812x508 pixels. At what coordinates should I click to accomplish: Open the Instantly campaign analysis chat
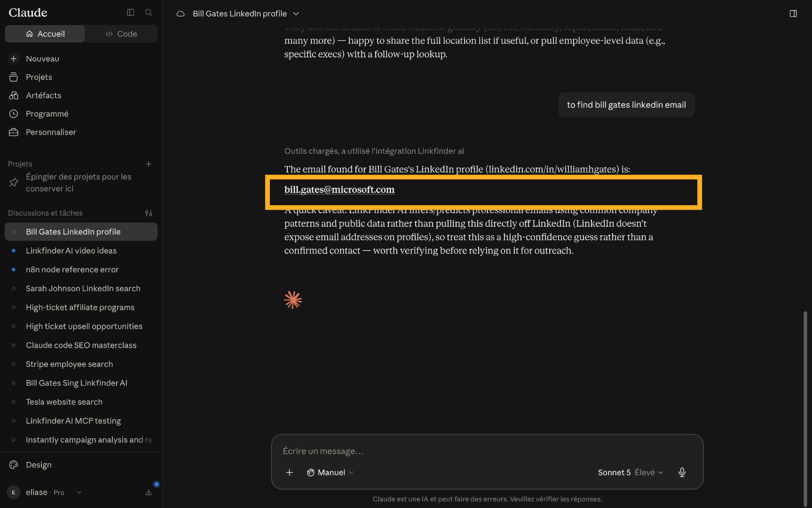(81, 440)
